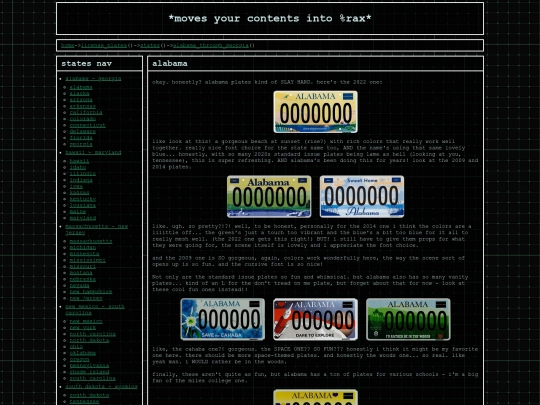View the yellow Miles College plate image
540x405 pixels.
point(315,397)
